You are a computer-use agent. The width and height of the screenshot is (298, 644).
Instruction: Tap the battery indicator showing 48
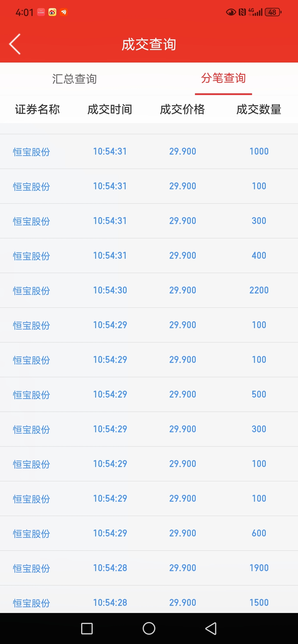click(273, 12)
